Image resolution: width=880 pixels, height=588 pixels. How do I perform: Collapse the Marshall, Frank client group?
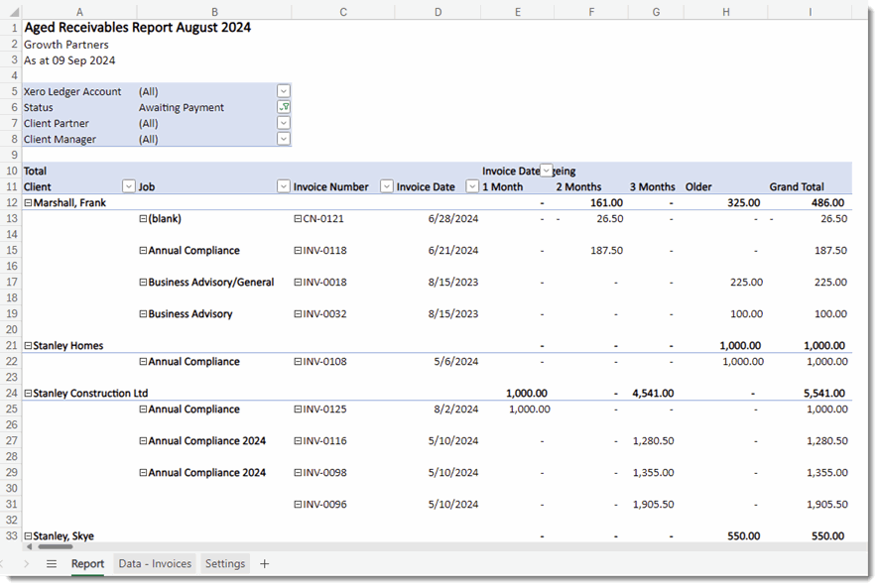(28, 202)
